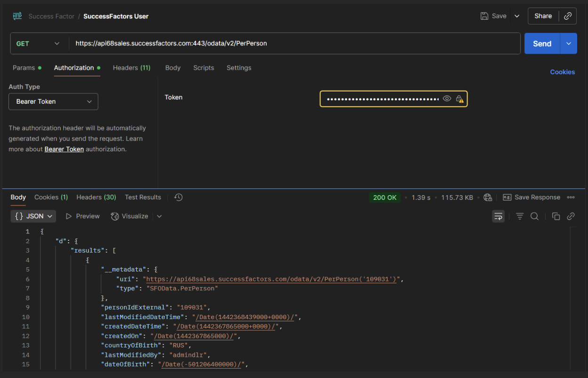Expand the Send options arrow

click(x=569, y=43)
